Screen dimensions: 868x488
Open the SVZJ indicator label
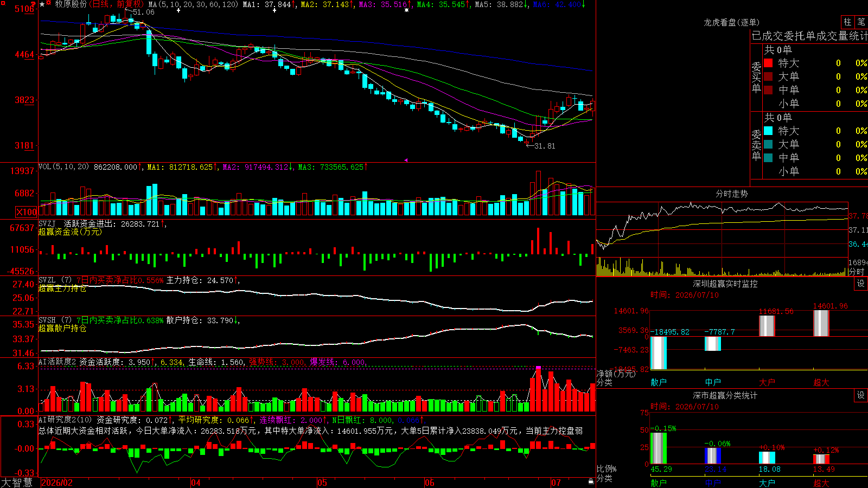tap(47, 223)
